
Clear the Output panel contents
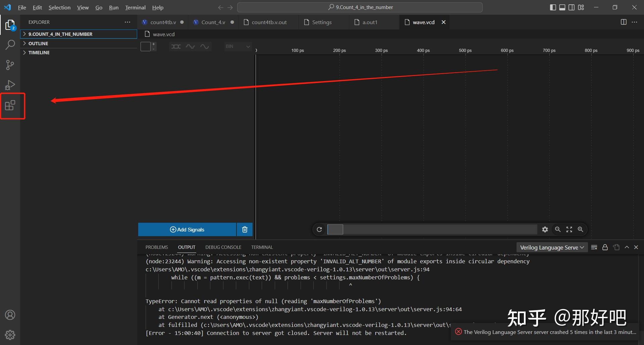[594, 247]
